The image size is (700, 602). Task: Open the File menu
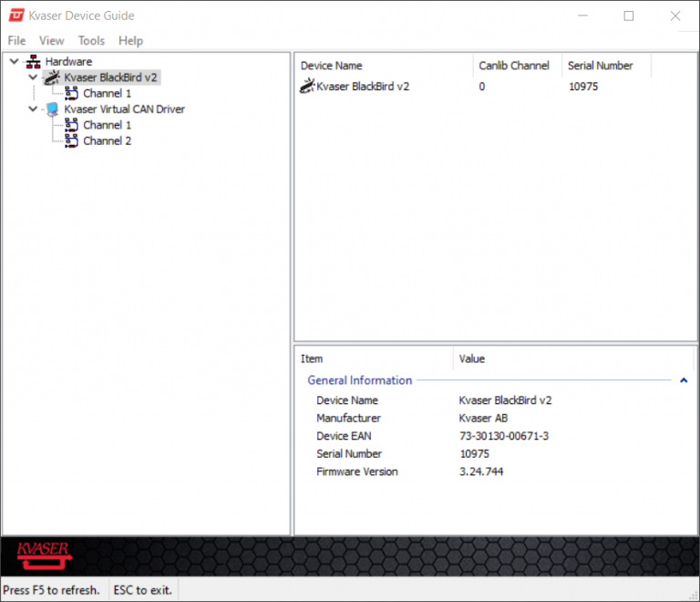pyautogui.click(x=17, y=40)
